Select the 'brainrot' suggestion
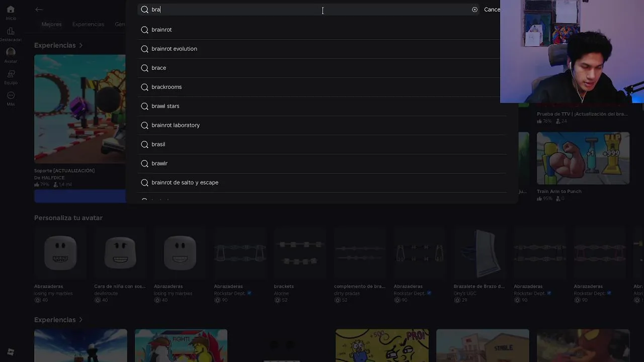 [322, 30]
